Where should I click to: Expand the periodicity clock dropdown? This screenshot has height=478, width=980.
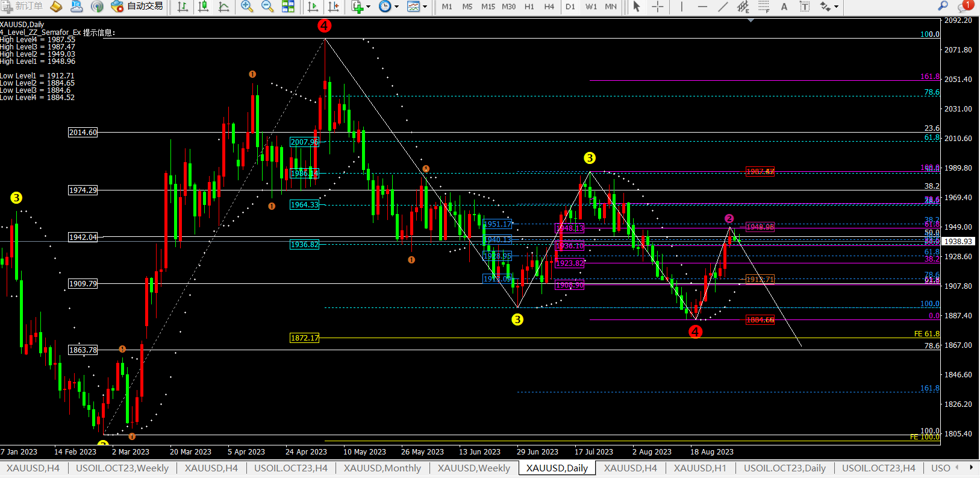click(x=389, y=7)
